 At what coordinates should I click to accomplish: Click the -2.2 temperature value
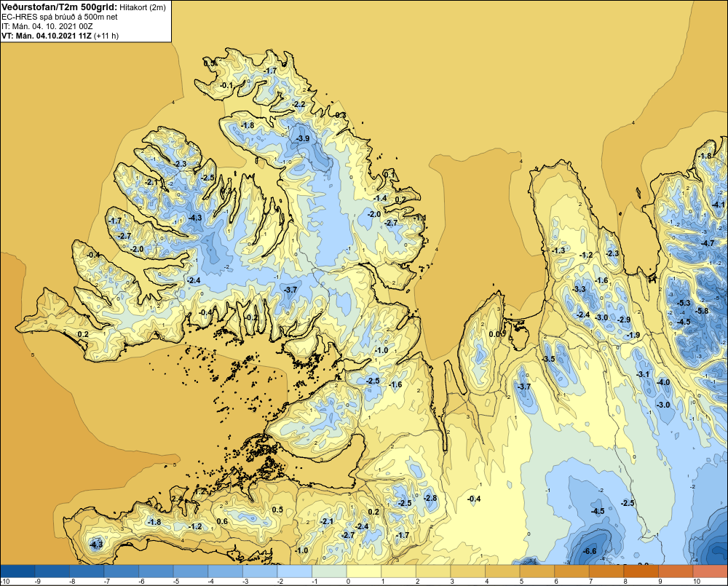pyautogui.click(x=299, y=105)
